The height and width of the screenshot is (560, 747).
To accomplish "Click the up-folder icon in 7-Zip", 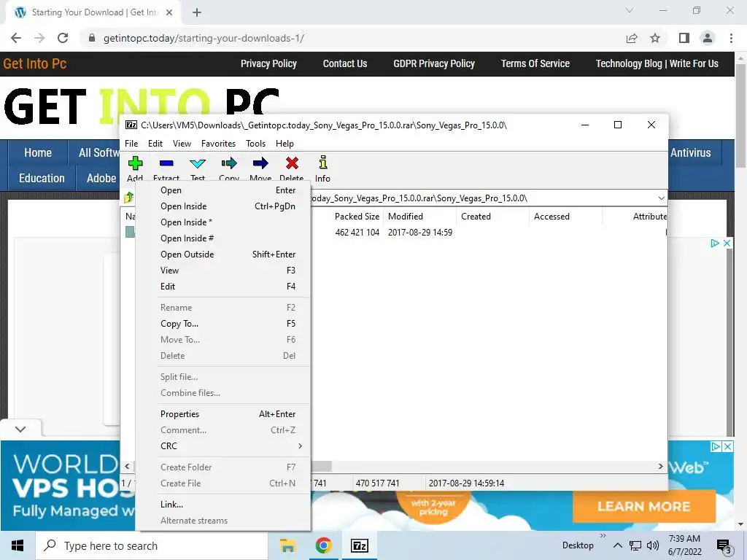I will [128, 198].
